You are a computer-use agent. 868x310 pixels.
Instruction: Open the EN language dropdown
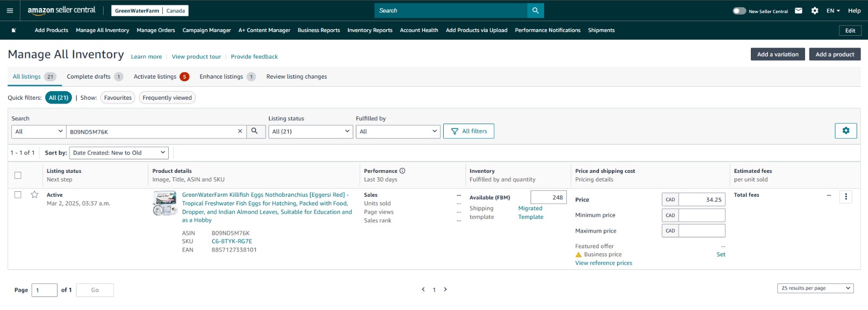pyautogui.click(x=833, y=11)
